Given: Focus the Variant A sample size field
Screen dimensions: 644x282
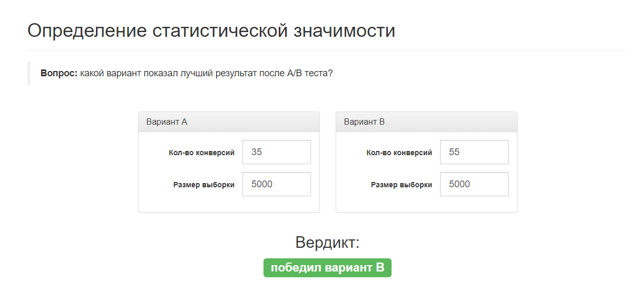Looking at the screenshot, I should pyautogui.click(x=276, y=184).
